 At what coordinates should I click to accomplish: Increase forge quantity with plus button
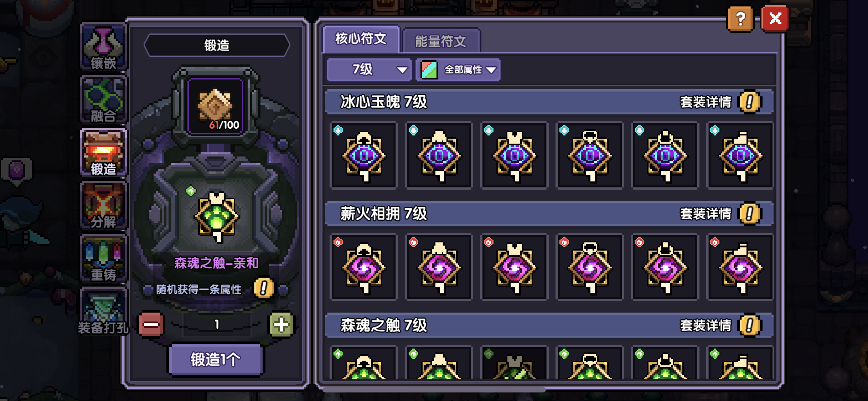coord(281,324)
